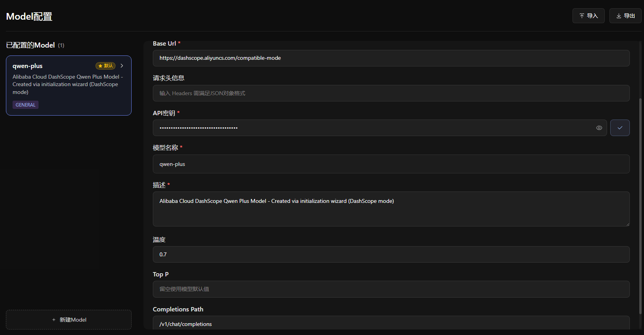Focus the Base Url input field
The height and width of the screenshot is (335, 644).
coord(391,58)
